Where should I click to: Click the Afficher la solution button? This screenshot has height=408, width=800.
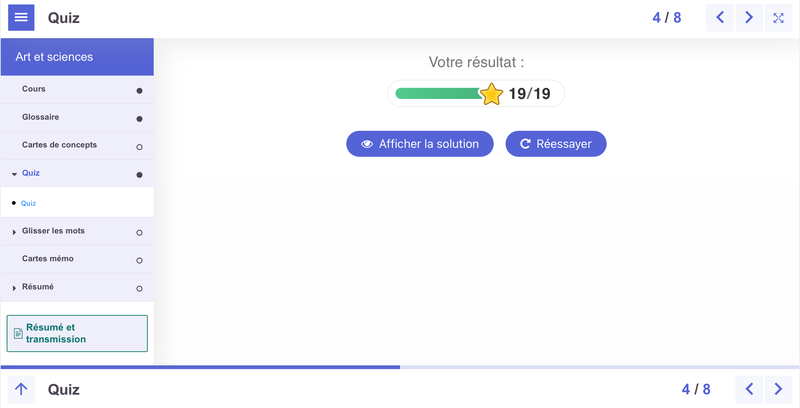pyautogui.click(x=420, y=144)
